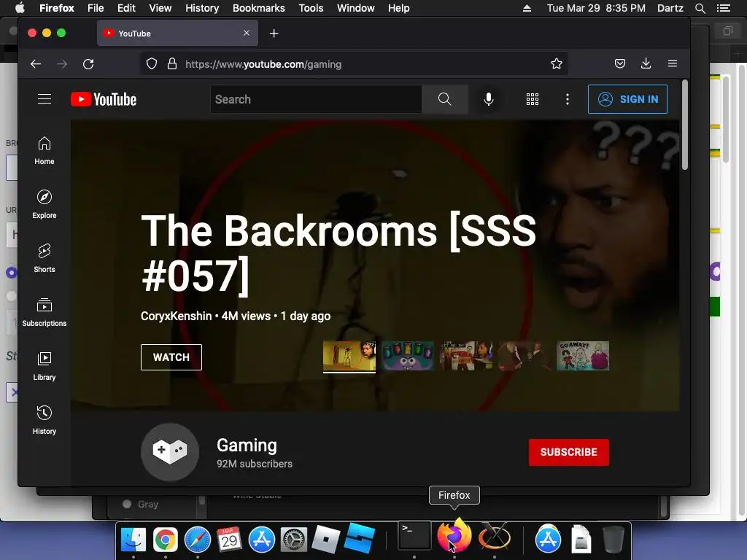
Task: Open a new tab with the plus button
Action: point(274,34)
